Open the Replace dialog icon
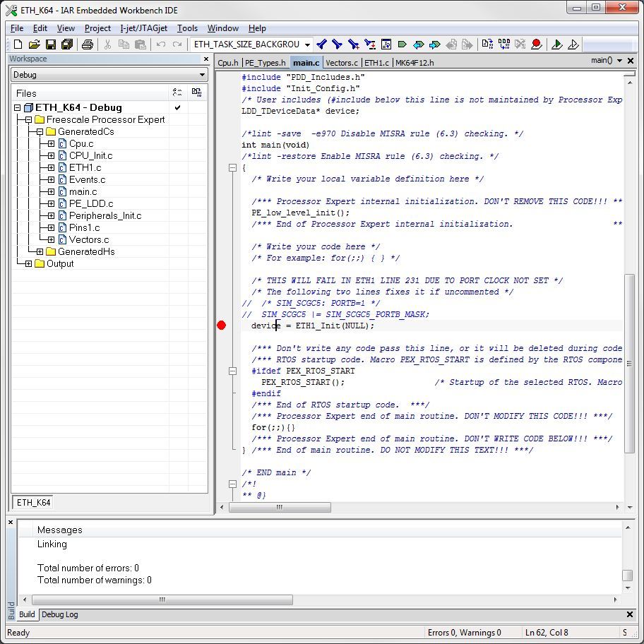 (369, 44)
